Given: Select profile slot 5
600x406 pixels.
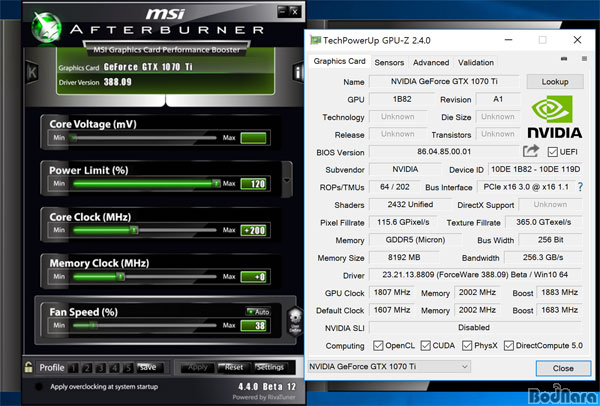Looking at the screenshot, I should (128, 368).
